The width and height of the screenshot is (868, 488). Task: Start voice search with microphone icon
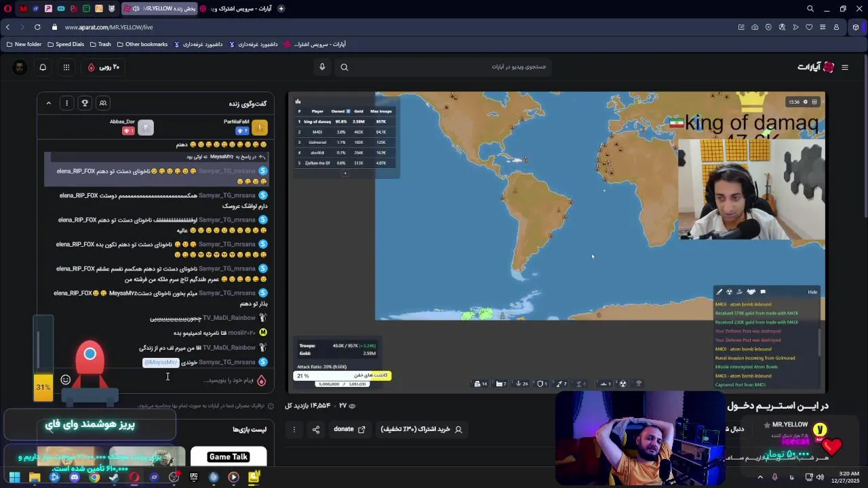click(x=322, y=66)
